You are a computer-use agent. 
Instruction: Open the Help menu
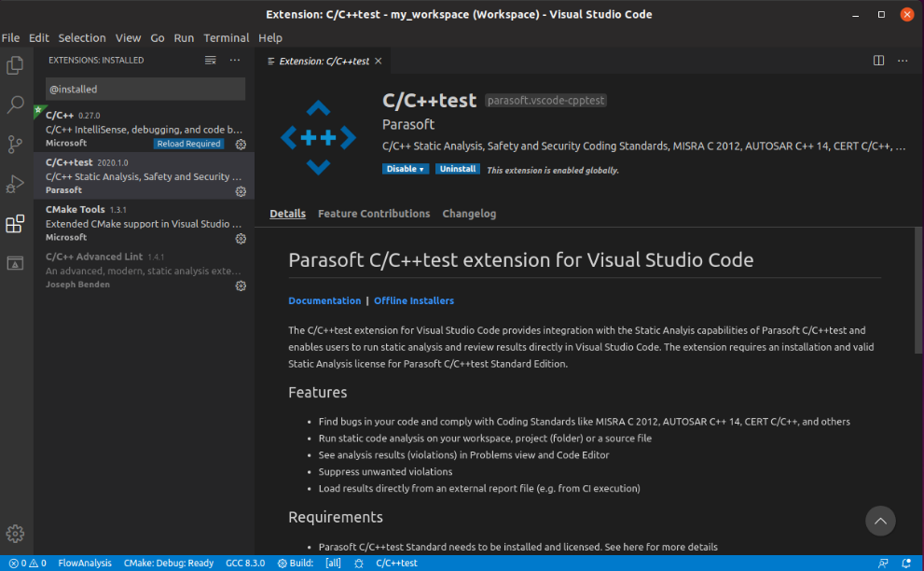[270, 37]
